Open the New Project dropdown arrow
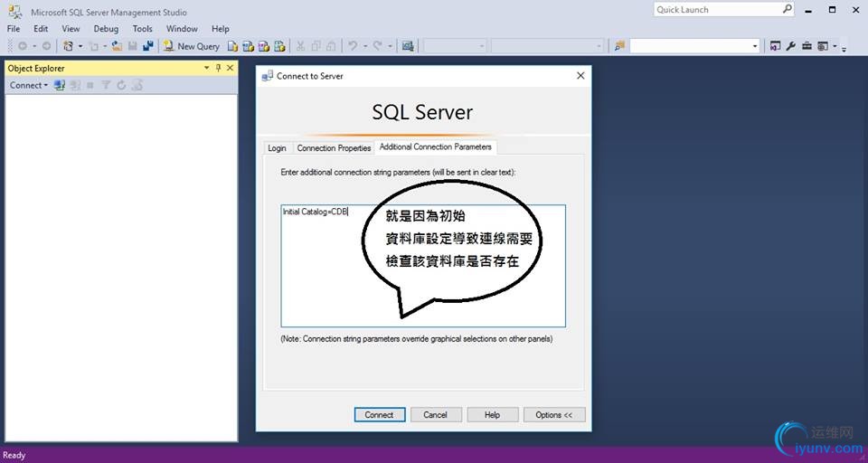 point(80,46)
